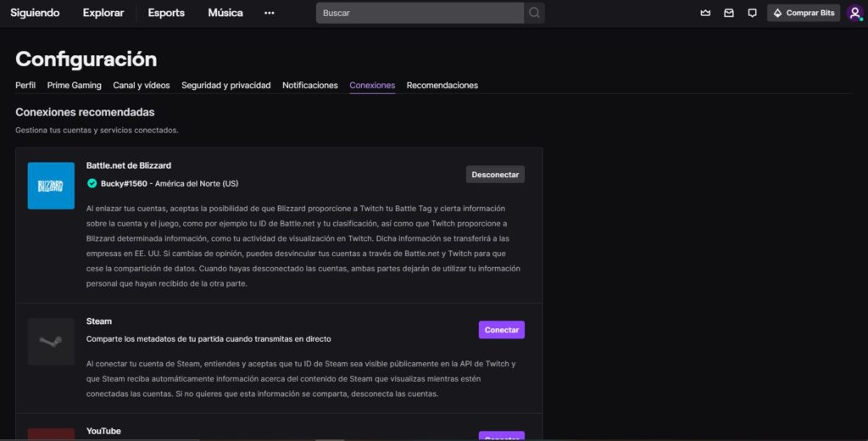Screen dimensions: 868x441
Task: Click the Battle.net de Blizzard heading
Action: pyautogui.click(x=129, y=165)
